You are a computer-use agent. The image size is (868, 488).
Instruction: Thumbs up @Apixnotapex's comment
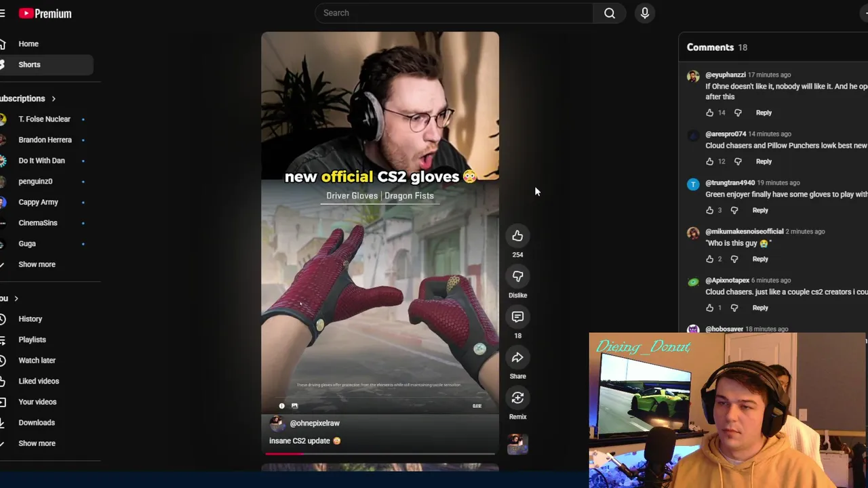[709, 308]
